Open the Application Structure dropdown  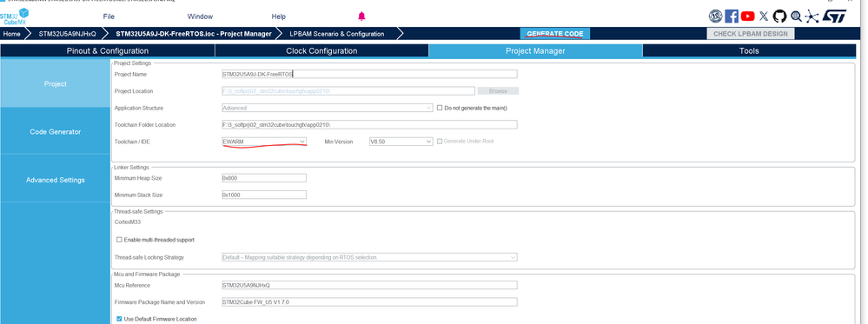328,108
